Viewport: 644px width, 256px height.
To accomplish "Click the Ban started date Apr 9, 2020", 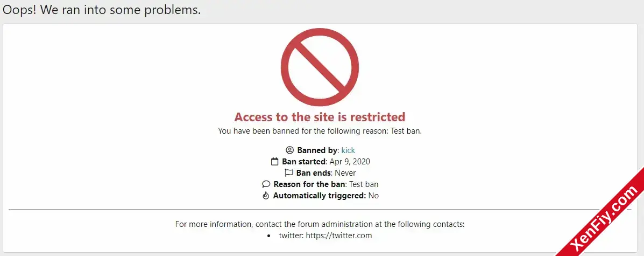I will tap(350, 162).
